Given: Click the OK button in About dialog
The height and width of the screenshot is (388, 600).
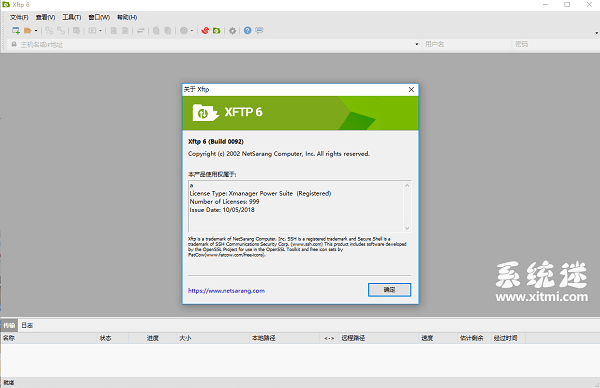Looking at the screenshot, I should tap(390, 290).
